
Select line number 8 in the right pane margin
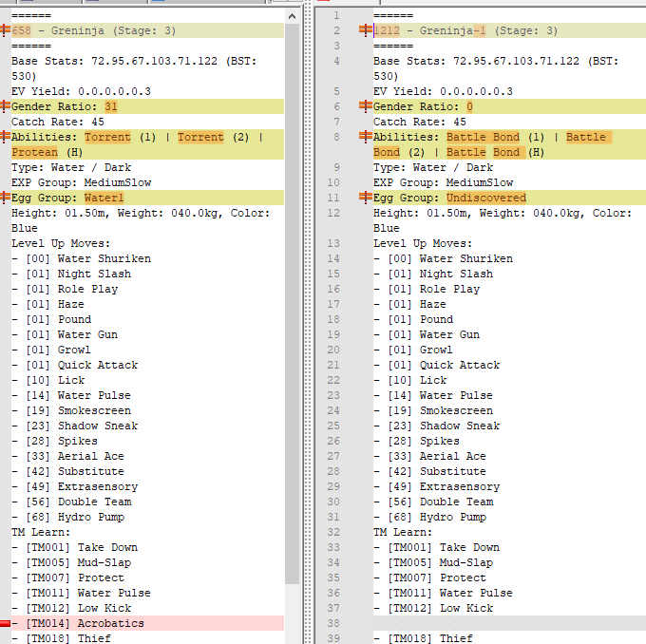pos(336,137)
